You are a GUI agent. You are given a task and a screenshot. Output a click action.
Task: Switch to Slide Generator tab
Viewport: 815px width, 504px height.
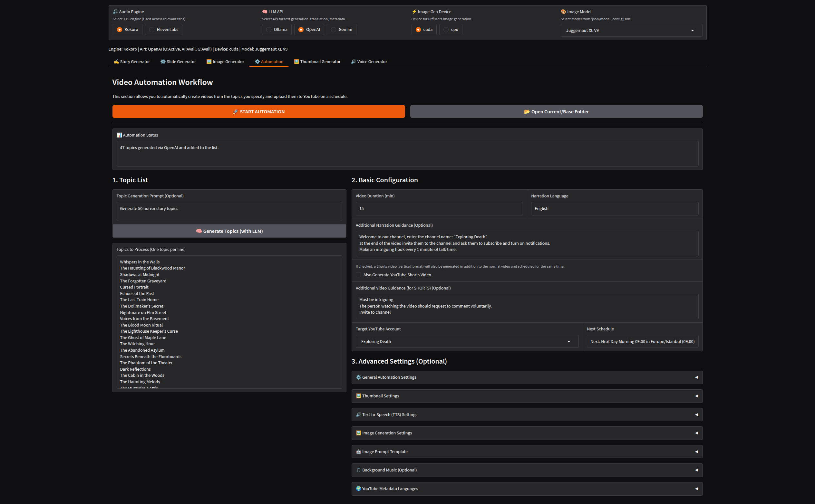pyautogui.click(x=178, y=62)
